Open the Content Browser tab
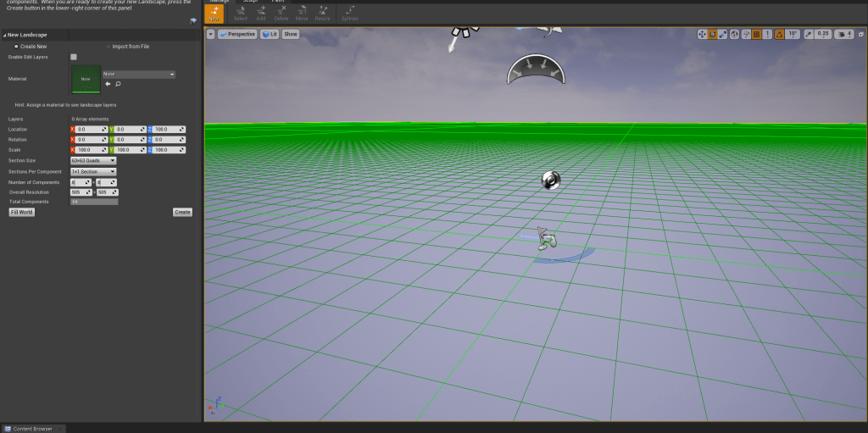Image resolution: width=868 pixels, height=433 pixels. (32, 429)
